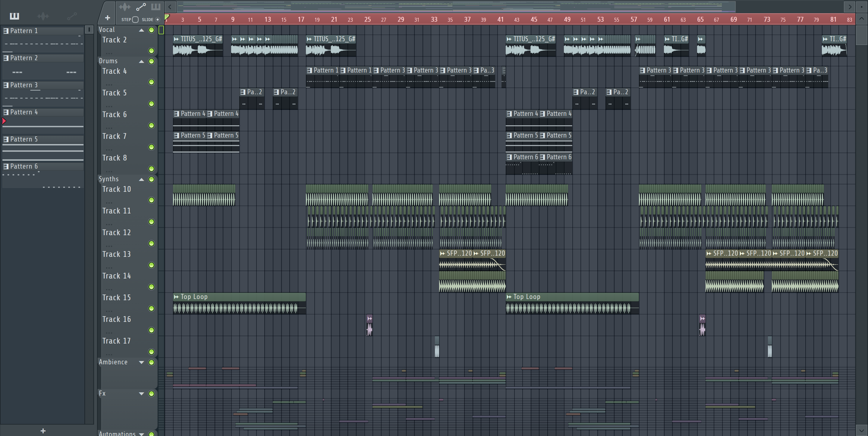Choose pattern clip focus piano icon in playlist
This screenshot has height=436, width=868.
pos(156,7)
